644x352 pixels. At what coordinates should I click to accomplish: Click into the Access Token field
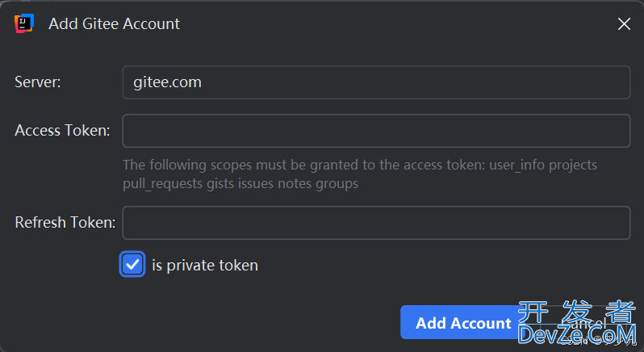click(376, 131)
